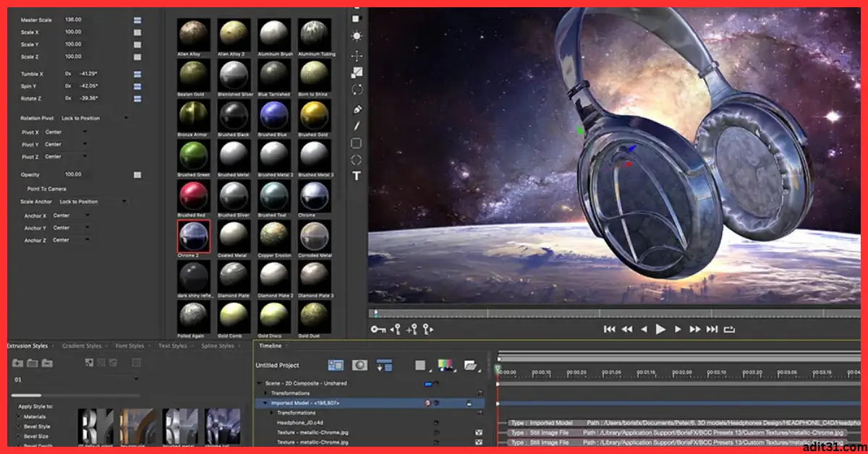Open the Pivot Z dropdown
The height and width of the screenshot is (454, 868).
(x=66, y=156)
